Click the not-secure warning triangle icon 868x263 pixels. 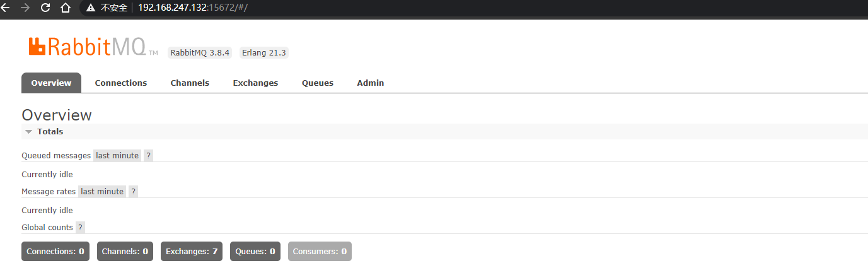click(x=91, y=8)
